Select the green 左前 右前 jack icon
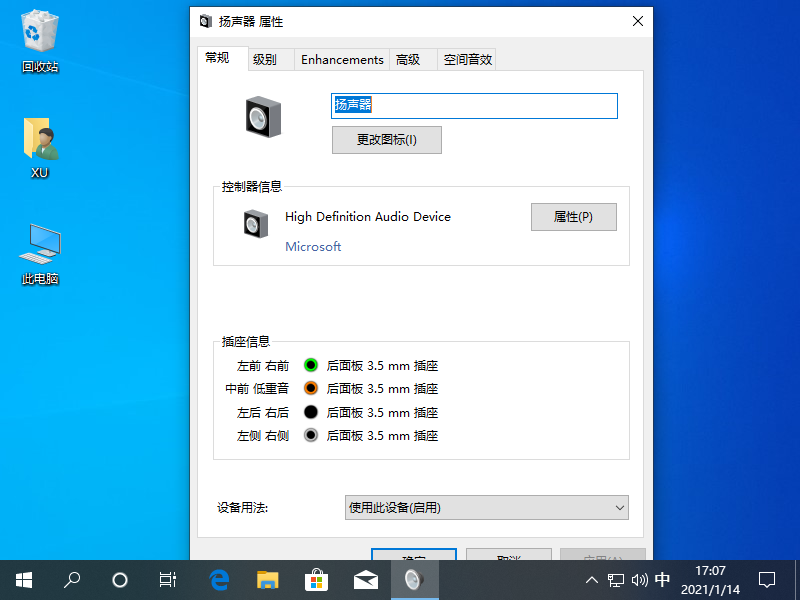 click(310, 365)
